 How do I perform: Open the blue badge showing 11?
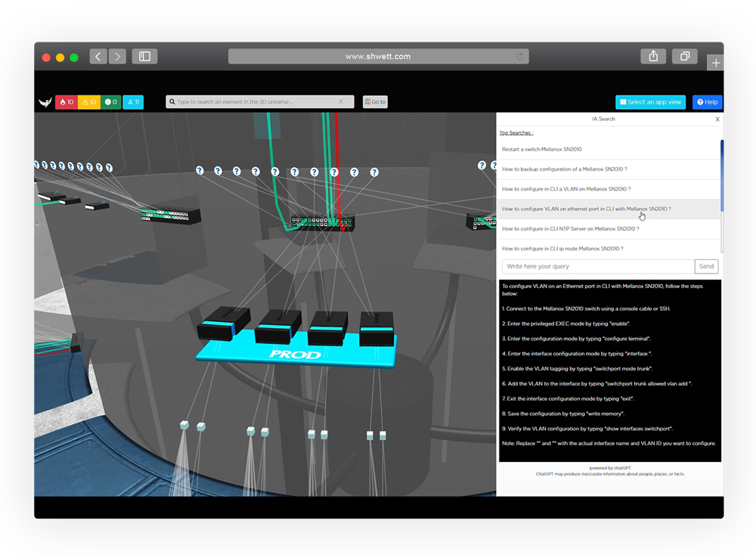[x=133, y=102]
